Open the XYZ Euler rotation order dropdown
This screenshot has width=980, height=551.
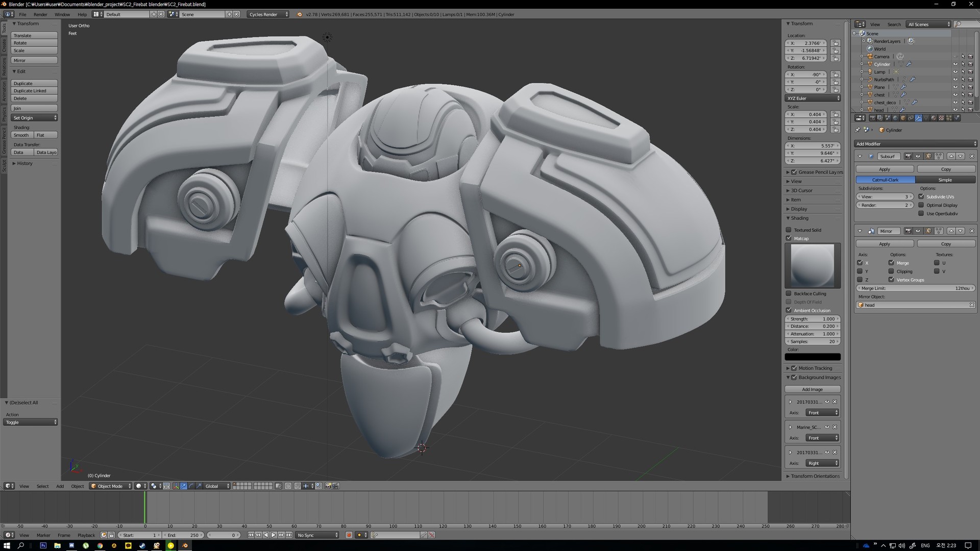[813, 98]
